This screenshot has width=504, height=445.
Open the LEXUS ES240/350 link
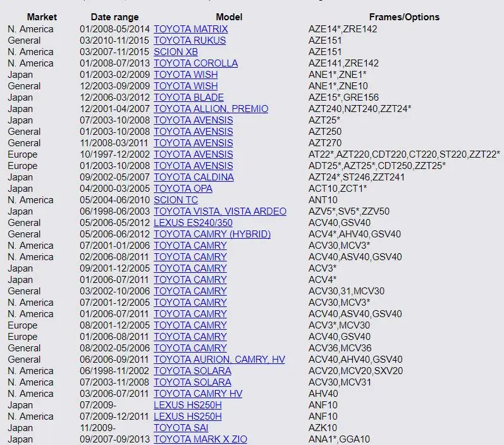(193, 223)
